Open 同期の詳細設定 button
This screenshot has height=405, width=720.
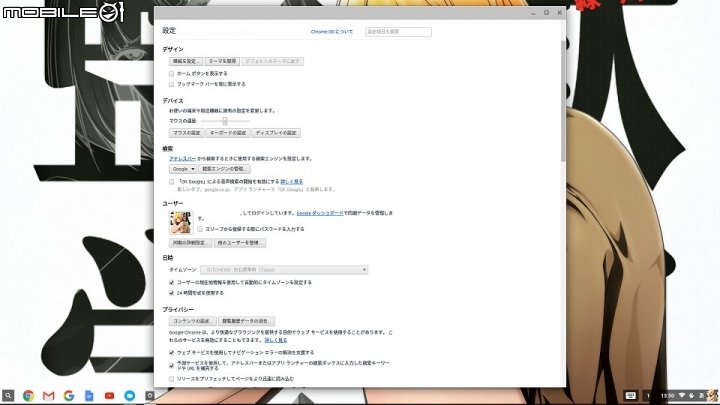point(190,242)
